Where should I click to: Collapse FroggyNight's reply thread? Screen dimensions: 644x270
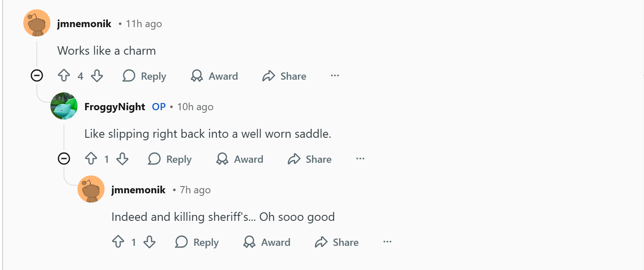pos(64,159)
